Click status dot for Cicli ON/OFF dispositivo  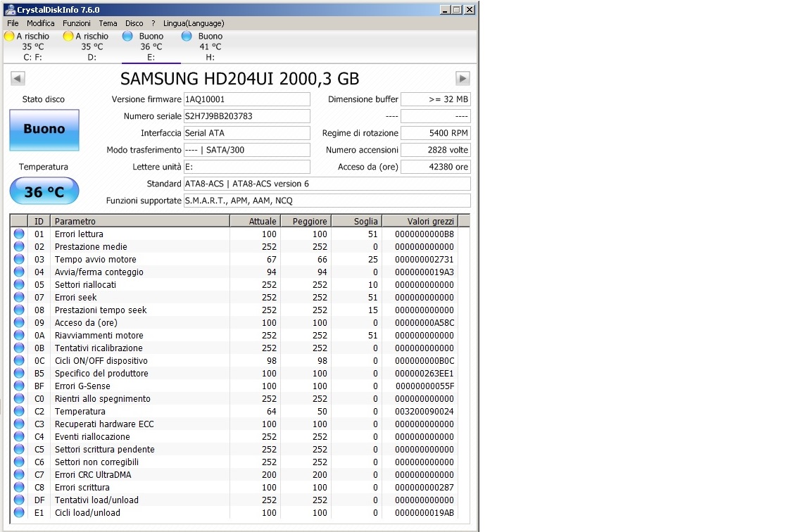pyautogui.click(x=19, y=360)
